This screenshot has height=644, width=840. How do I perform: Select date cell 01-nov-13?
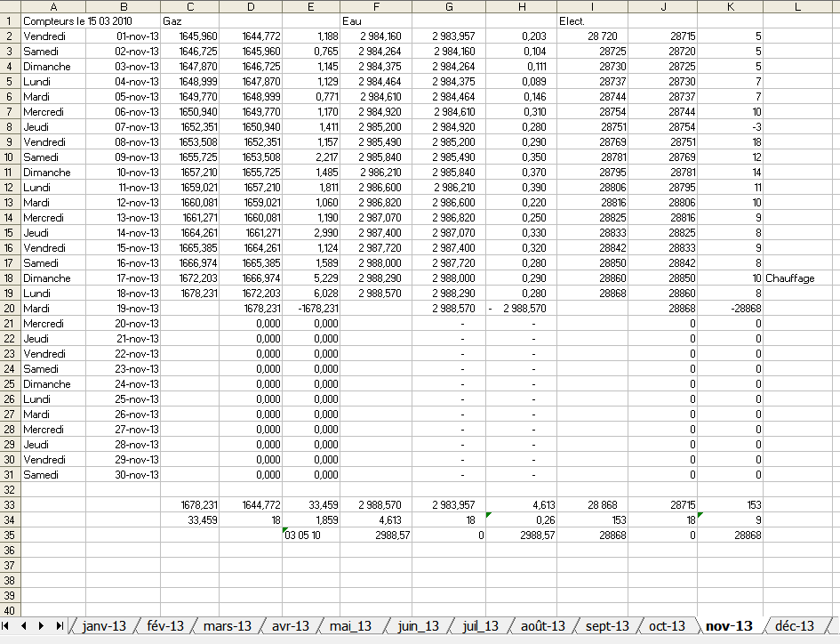(123, 36)
